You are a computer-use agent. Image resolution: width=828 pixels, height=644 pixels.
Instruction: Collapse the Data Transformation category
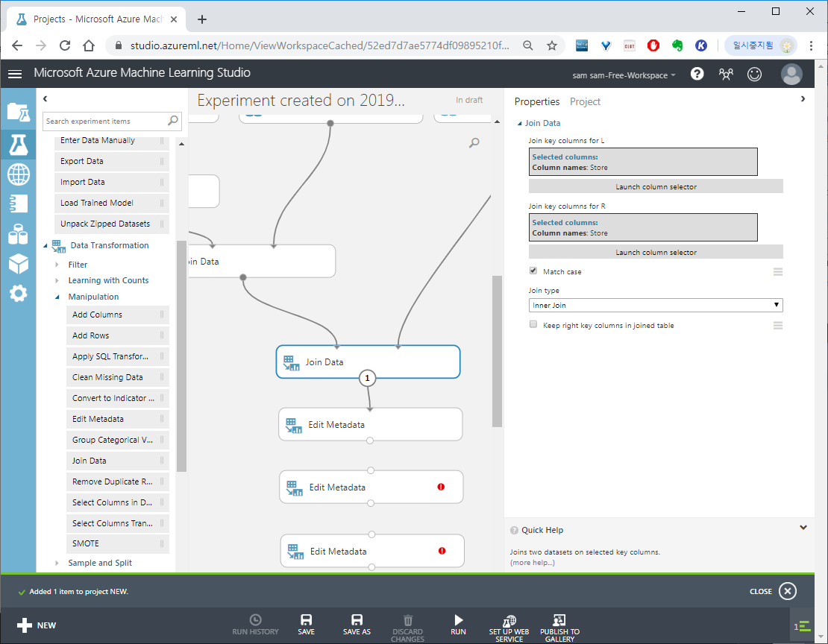tap(46, 245)
